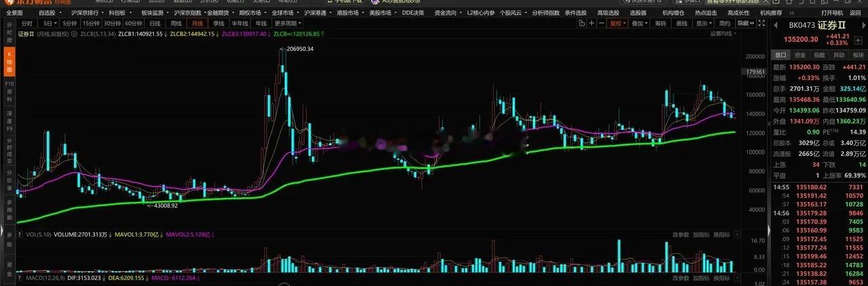Zoom out the chart with minus icon

click(x=602, y=23)
